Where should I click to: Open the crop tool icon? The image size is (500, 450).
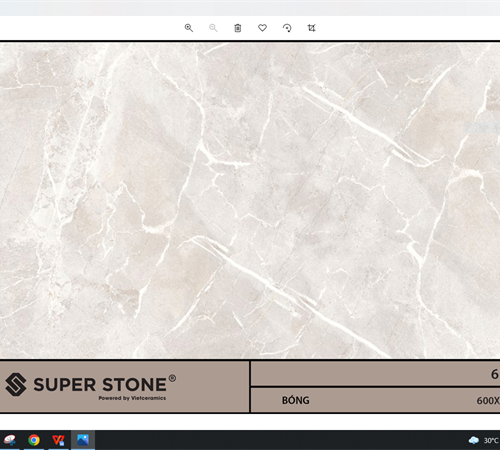click(x=311, y=28)
